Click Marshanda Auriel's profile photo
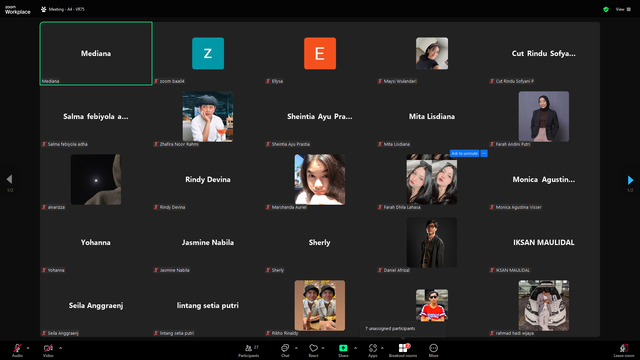 point(320,179)
